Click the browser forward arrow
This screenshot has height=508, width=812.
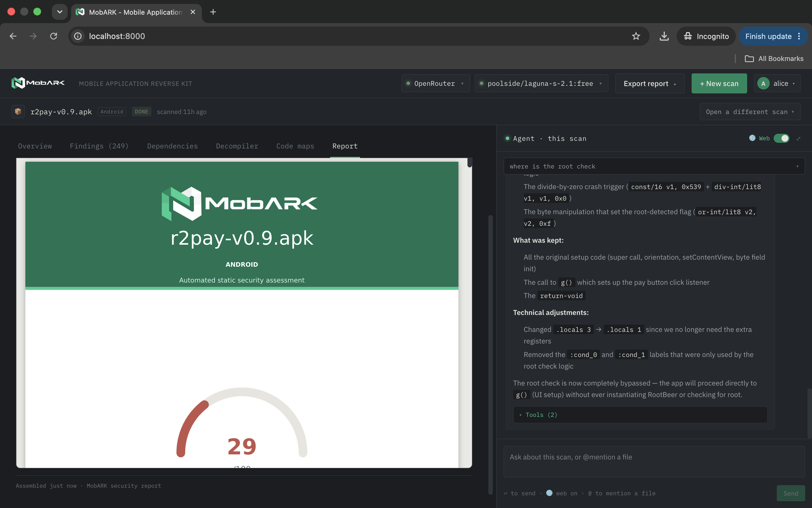point(33,36)
